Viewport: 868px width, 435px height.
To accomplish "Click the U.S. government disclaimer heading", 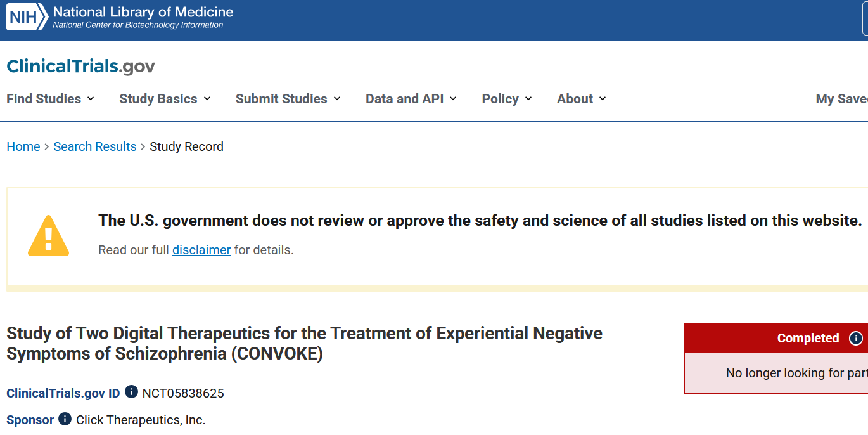I will click(480, 221).
